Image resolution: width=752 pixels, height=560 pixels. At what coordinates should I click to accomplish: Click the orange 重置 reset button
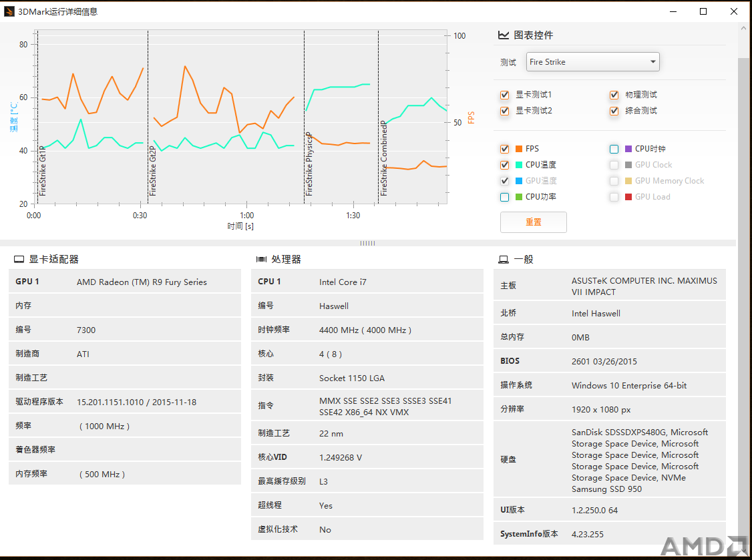534,222
